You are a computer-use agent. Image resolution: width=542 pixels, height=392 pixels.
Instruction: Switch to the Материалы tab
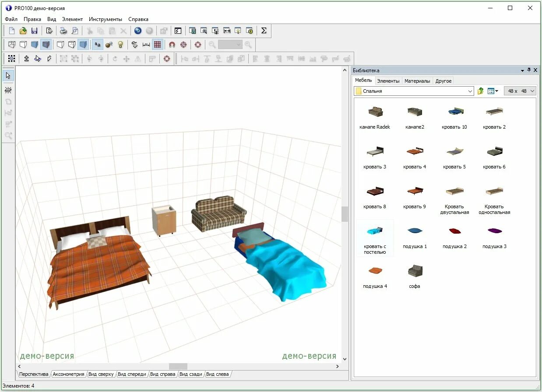coord(417,81)
